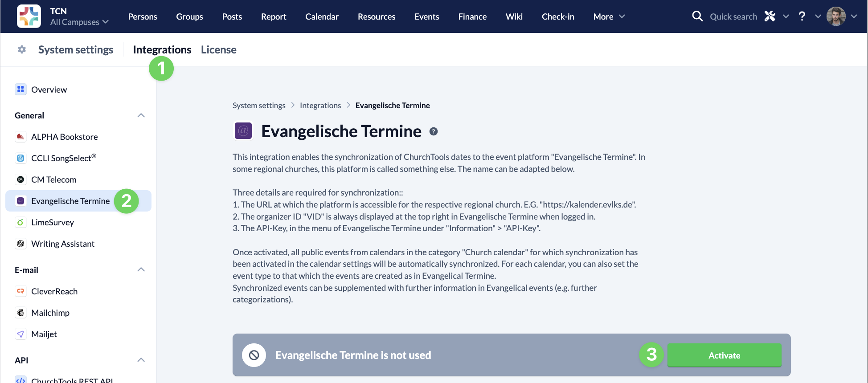Click the Mailjet icon

point(20,334)
